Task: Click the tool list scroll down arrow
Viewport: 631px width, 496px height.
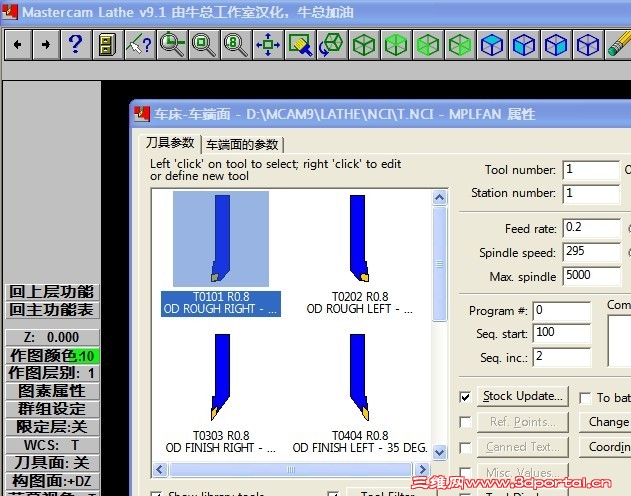Action: click(x=439, y=452)
